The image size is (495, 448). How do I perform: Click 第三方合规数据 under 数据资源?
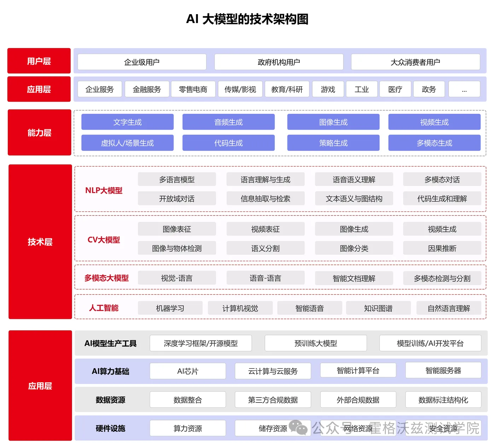(x=273, y=400)
